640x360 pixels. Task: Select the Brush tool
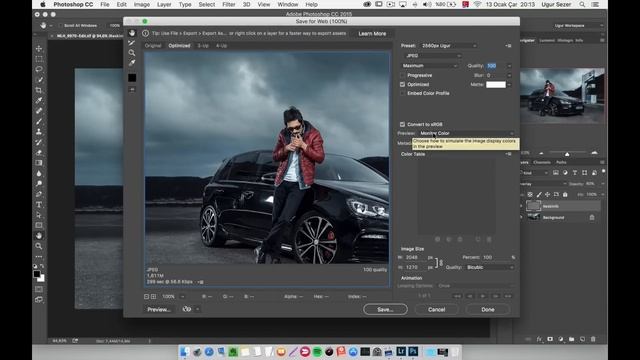click(39, 121)
